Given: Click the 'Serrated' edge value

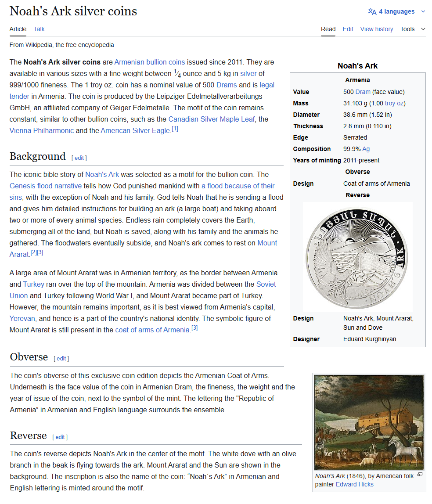Looking at the screenshot, I should pyautogui.click(x=355, y=137).
